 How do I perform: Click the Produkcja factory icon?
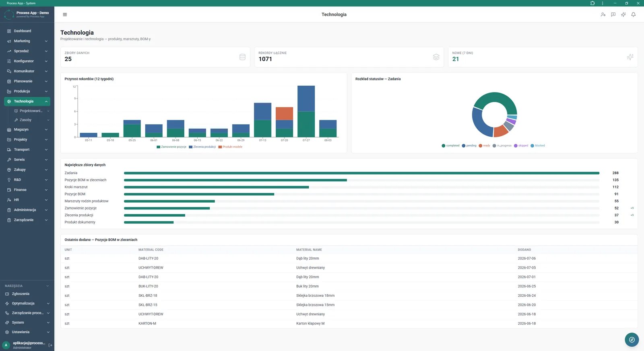click(9, 91)
